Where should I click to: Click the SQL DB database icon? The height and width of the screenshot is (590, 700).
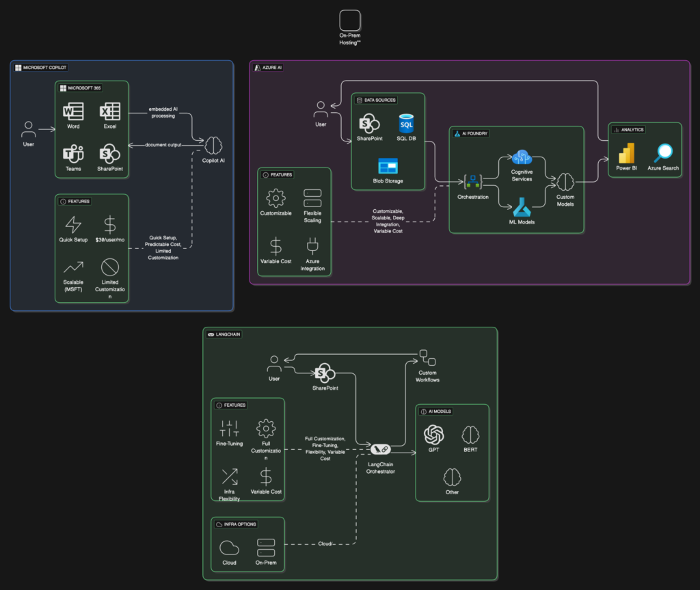pyautogui.click(x=407, y=124)
